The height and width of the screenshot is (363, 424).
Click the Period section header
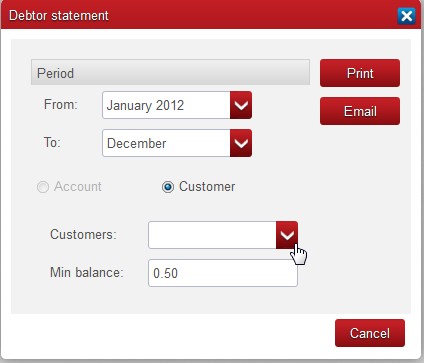pos(170,72)
